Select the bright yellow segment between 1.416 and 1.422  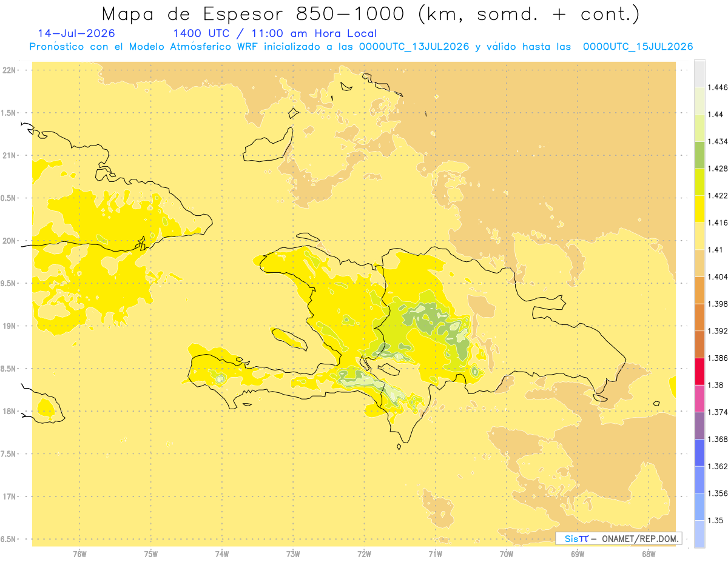click(699, 209)
